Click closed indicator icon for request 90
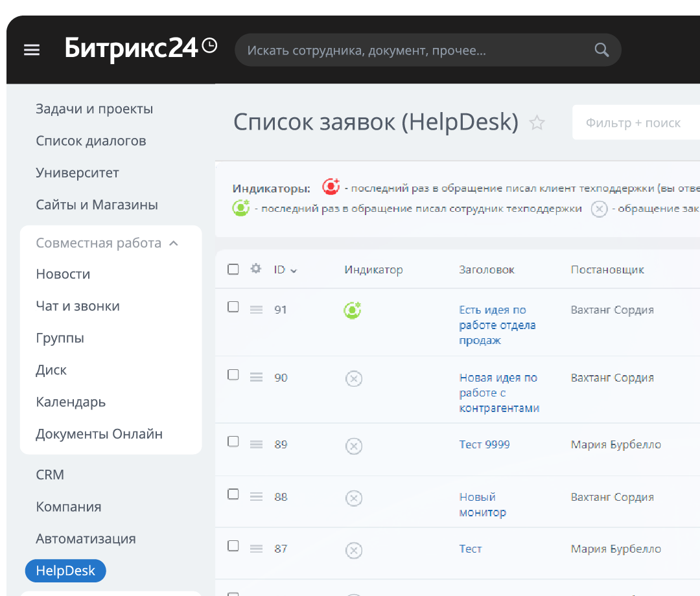The width and height of the screenshot is (700, 596). (353, 379)
